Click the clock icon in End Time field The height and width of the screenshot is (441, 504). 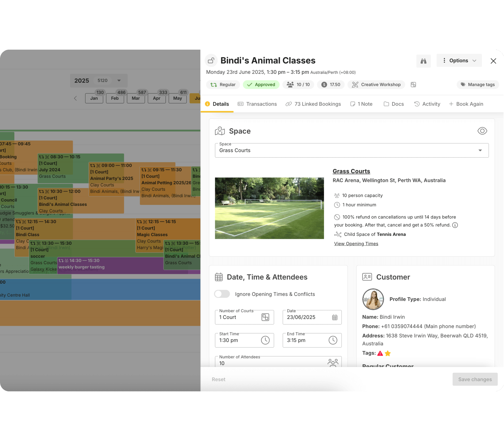(x=333, y=340)
